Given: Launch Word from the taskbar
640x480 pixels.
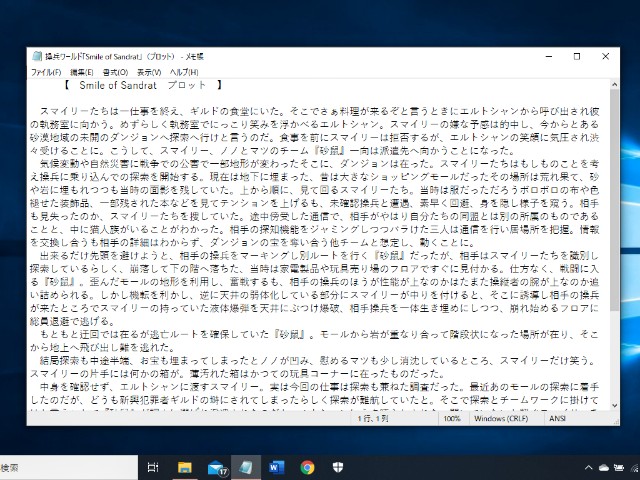Looking at the screenshot, I should pyautogui.click(x=276, y=467).
